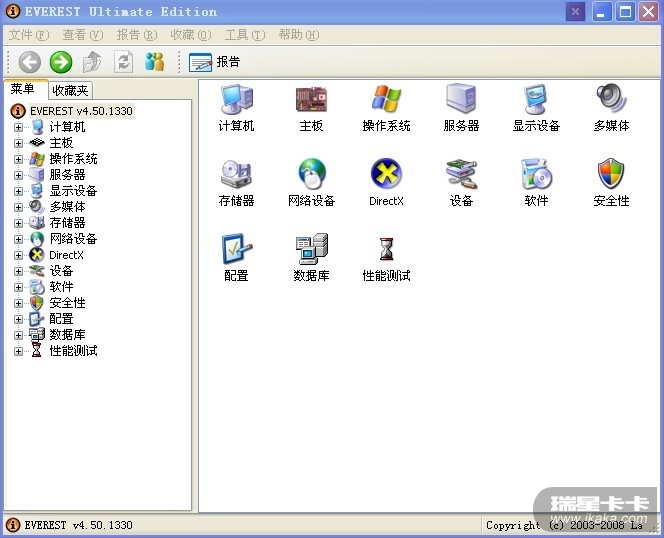Select 计算机 in the tree
The height and width of the screenshot is (538, 664).
[67, 127]
